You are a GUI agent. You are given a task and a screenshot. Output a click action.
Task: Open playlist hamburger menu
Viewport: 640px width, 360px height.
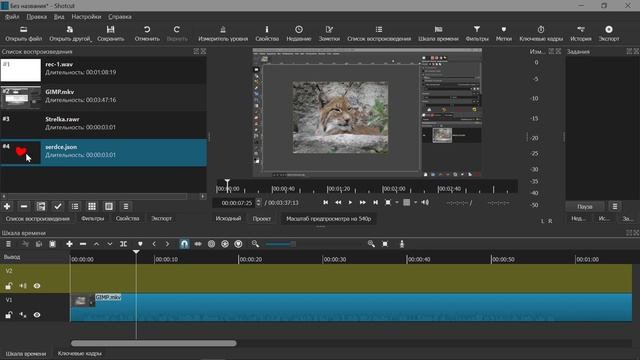pos(126,207)
